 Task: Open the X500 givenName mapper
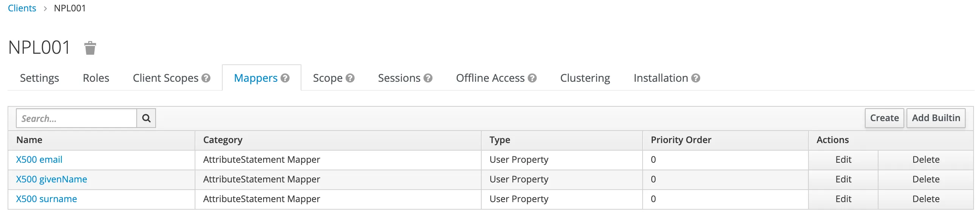[51, 179]
